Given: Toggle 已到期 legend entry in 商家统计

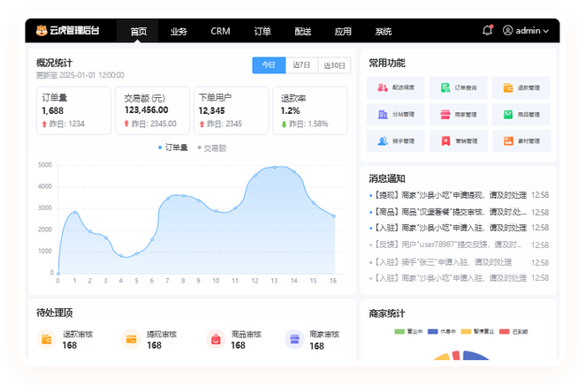Looking at the screenshot, I should pos(513,331).
